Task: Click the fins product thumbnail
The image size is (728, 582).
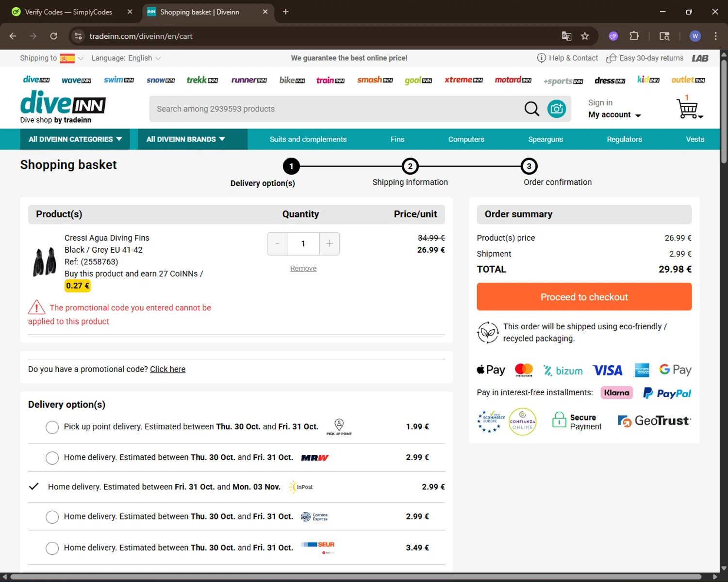Action: click(44, 261)
